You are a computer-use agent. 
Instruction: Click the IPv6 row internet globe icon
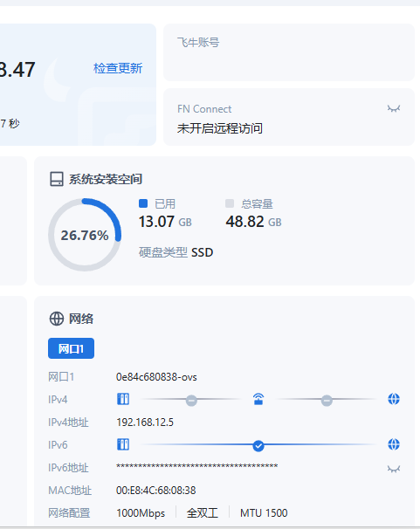click(x=393, y=444)
